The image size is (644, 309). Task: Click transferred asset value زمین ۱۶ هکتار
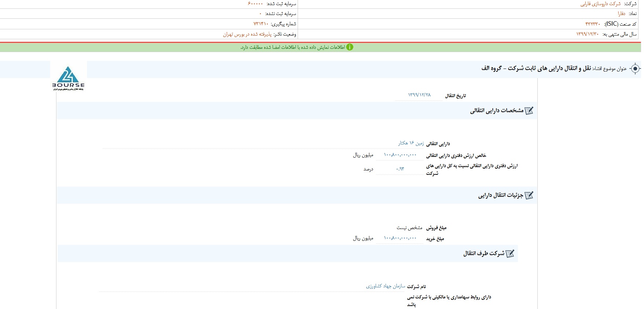[411, 143]
